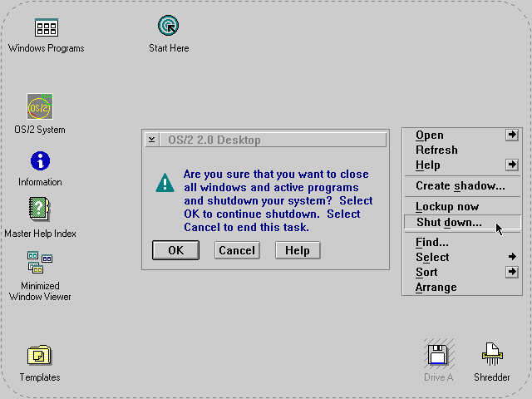Choose Shut down... menu entry
The image size is (532, 399).
pyautogui.click(x=462, y=222)
